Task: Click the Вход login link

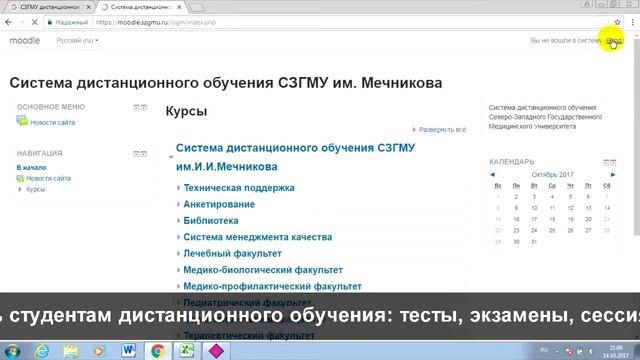Action: click(x=614, y=40)
